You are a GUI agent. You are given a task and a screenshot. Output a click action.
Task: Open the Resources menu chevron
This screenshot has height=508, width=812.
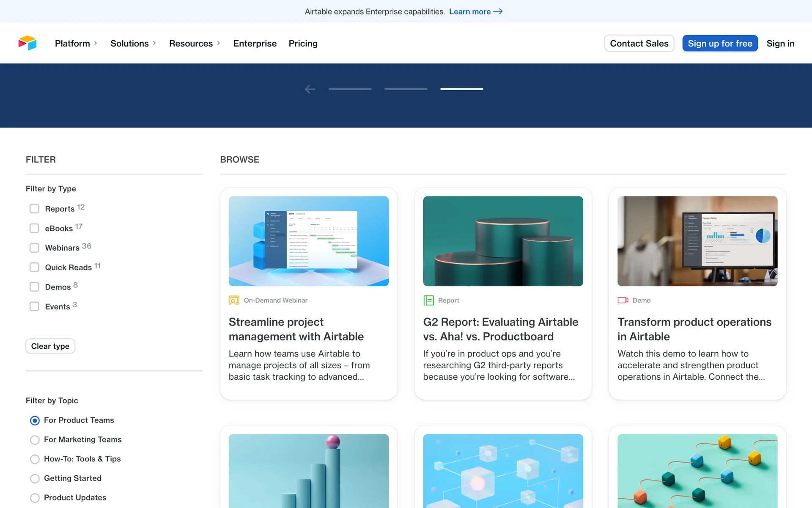tap(219, 43)
